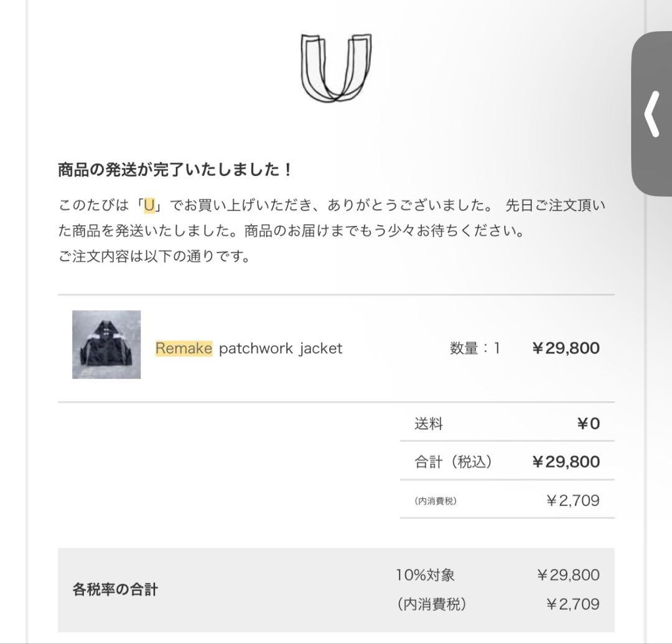
Task: Click the ¥29,800 amount in the 10%対象 row
Action: pos(568,574)
